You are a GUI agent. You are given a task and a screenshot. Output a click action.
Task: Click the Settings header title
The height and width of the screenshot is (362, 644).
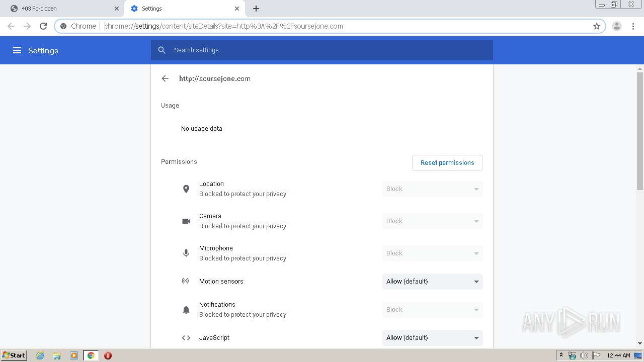[x=43, y=50]
